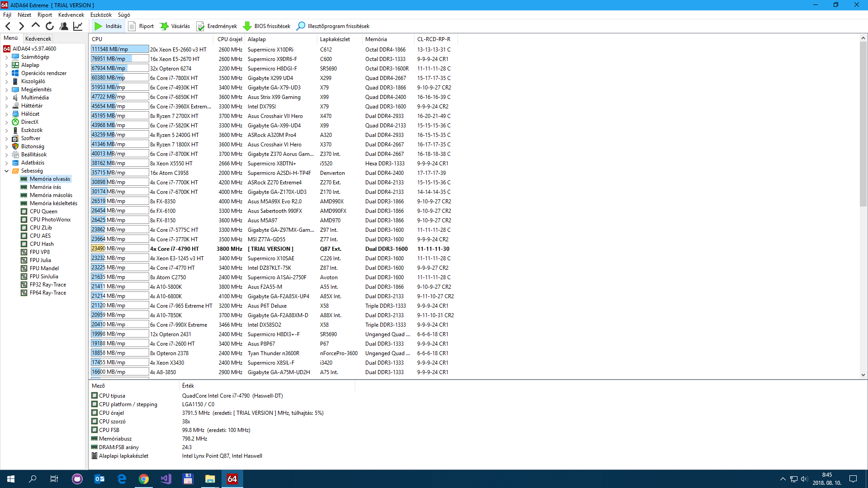Select FPU SinJulia benchmark
Image resolution: width=868 pixels, height=488 pixels.
pyautogui.click(x=44, y=277)
